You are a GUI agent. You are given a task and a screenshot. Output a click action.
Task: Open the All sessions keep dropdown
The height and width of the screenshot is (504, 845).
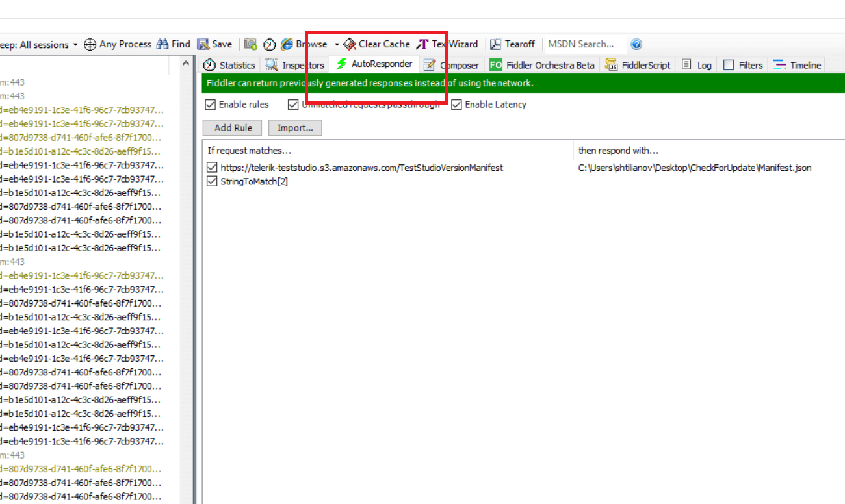[x=40, y=45]
